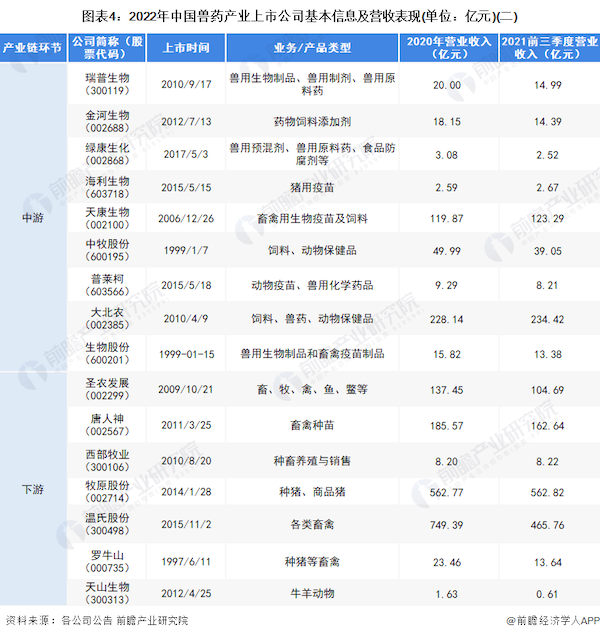Viewport: 600px width, 637px height.
Task: Select the 中游 category cell
Action: pyautogui.click(x=33, y=218)
